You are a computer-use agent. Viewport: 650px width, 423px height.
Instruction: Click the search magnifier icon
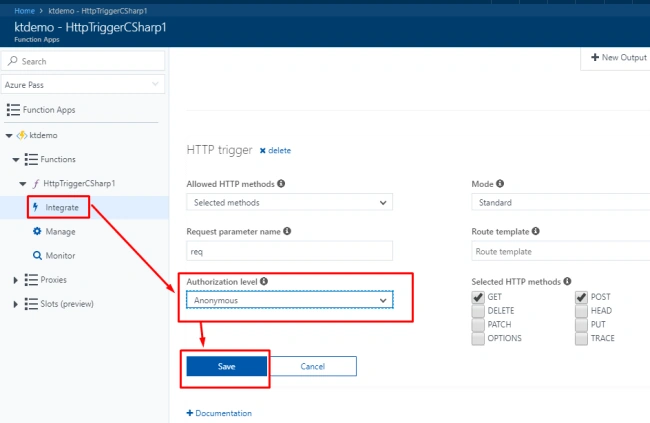(x=12, y=61)
